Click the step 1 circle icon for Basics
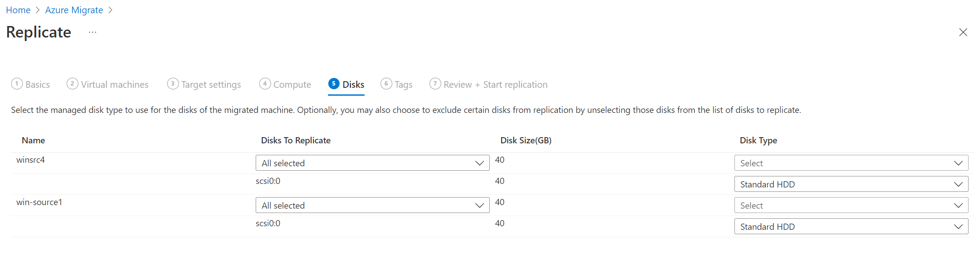Image resolution: width=980 pixels, height=273 pixels. coord(17,84)
